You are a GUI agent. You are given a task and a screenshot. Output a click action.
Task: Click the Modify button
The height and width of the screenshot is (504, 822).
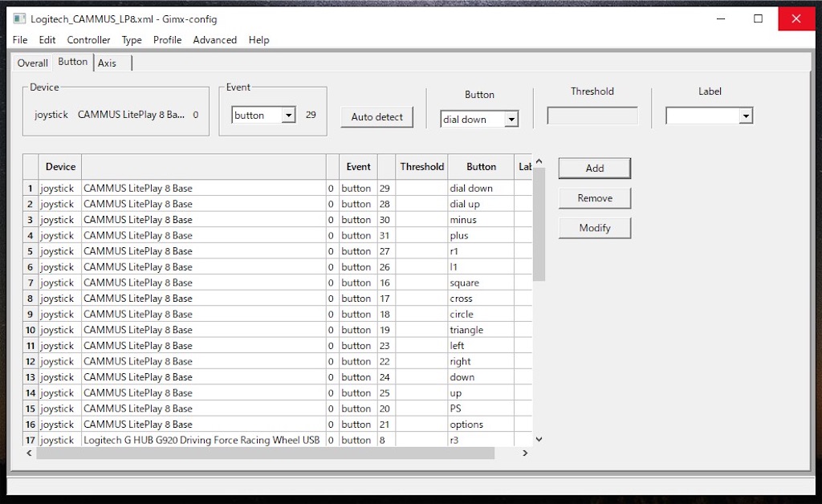pyautogui.click(x=595, y=228)
